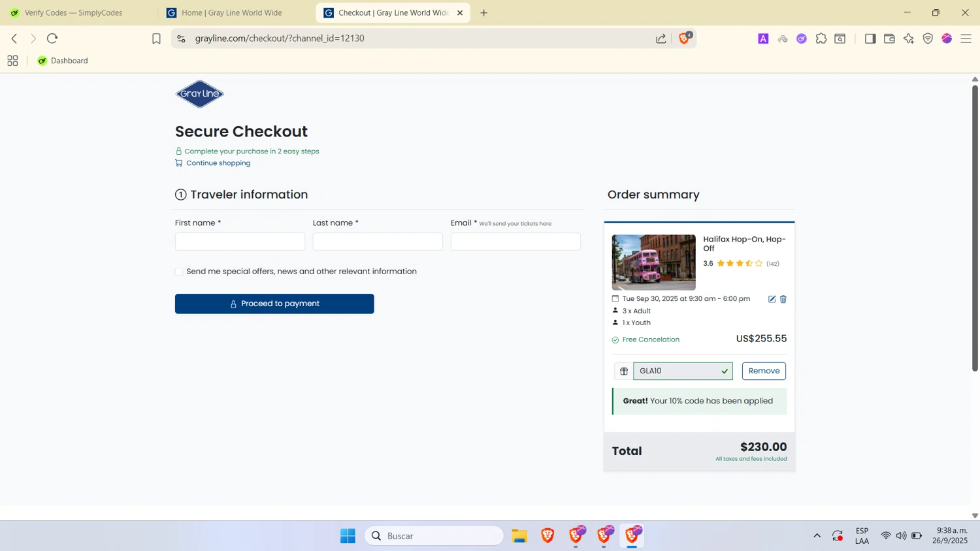980x551 pixels.
Task: Open the Brave VPN shield icon
Action: 928,39
